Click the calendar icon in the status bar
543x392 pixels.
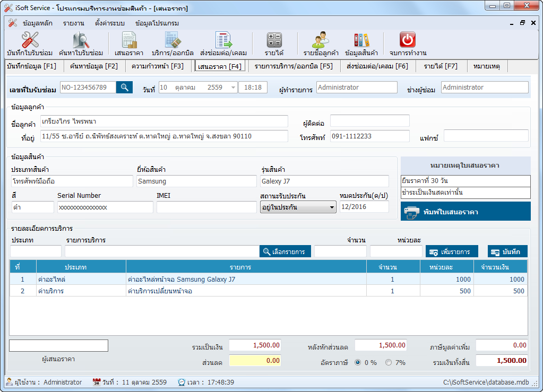(x=96, y=382)
